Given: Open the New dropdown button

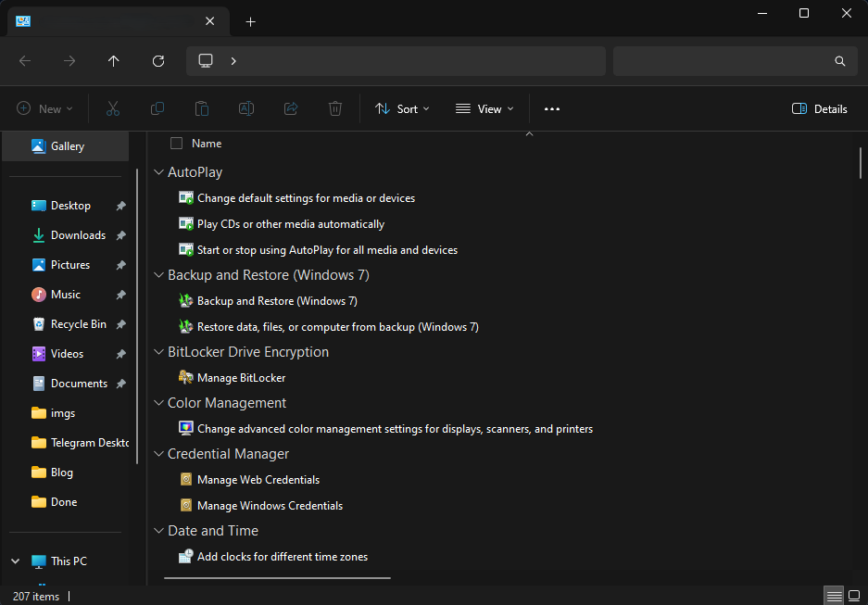Looking at the screenshot, I should [x=45, y=109].
